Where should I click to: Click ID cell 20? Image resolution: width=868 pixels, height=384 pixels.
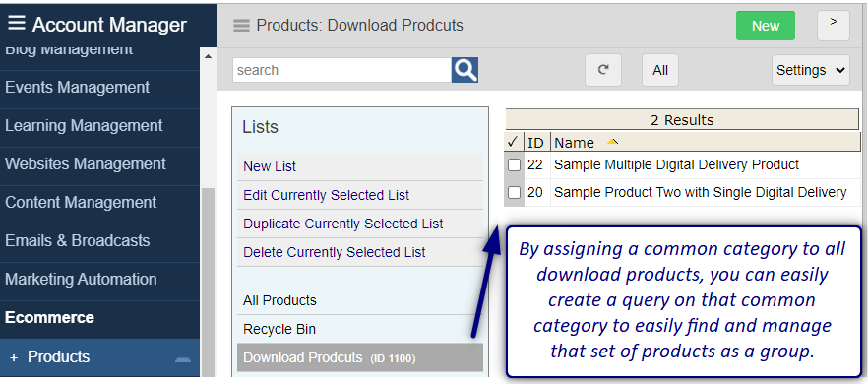click(534, 192)
